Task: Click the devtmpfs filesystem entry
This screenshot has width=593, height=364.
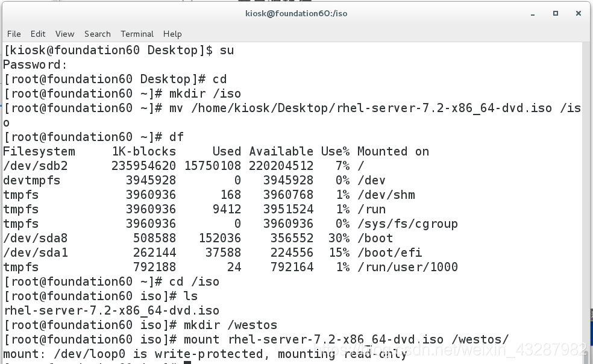Action: tap(32, 180)
